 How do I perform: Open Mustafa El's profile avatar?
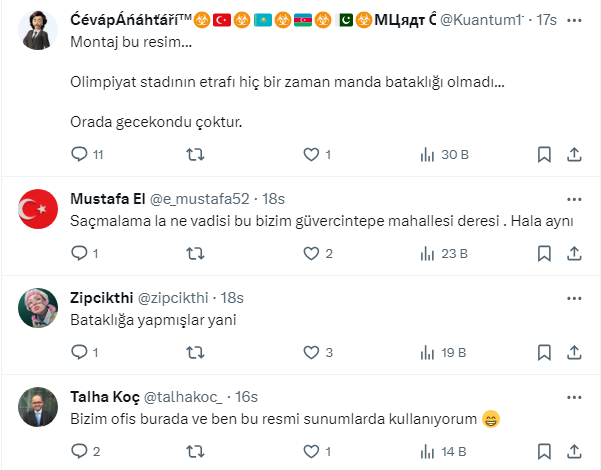point(39,207)
